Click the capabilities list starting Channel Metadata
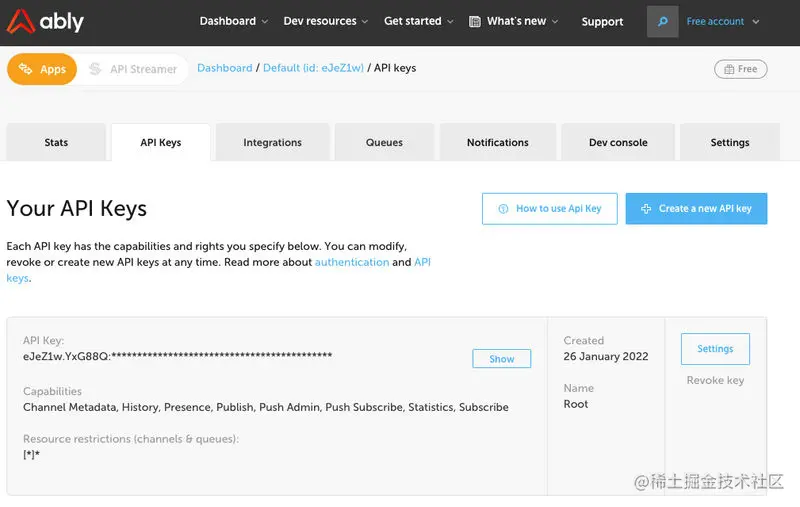This screenshot has height=507, width=800. click(266, 407)
